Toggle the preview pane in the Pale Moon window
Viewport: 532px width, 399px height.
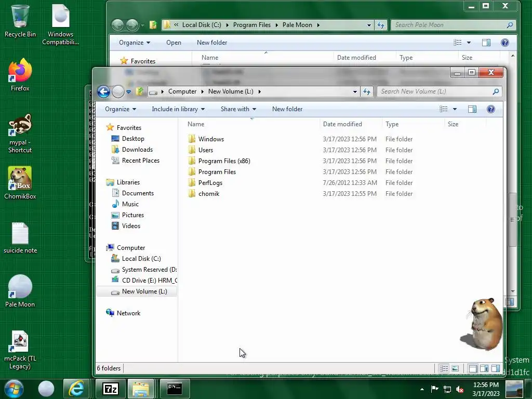click(x=486, y=43)
